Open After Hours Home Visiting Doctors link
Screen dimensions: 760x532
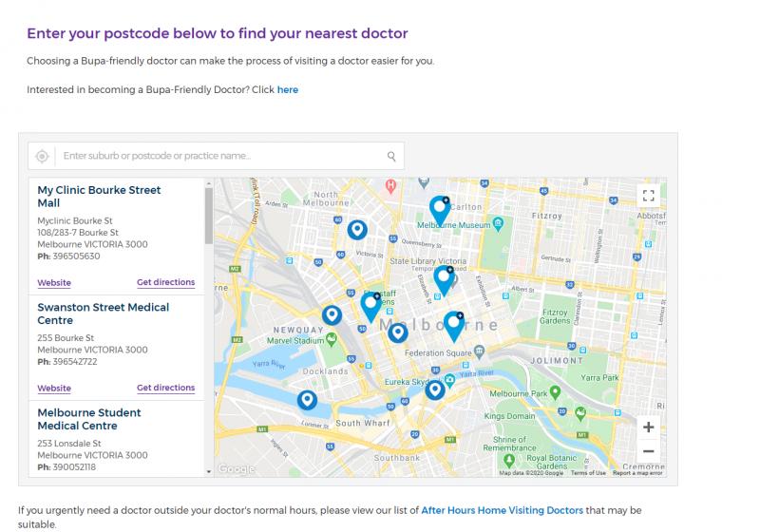pyautogui.click(x=503, y=510)
